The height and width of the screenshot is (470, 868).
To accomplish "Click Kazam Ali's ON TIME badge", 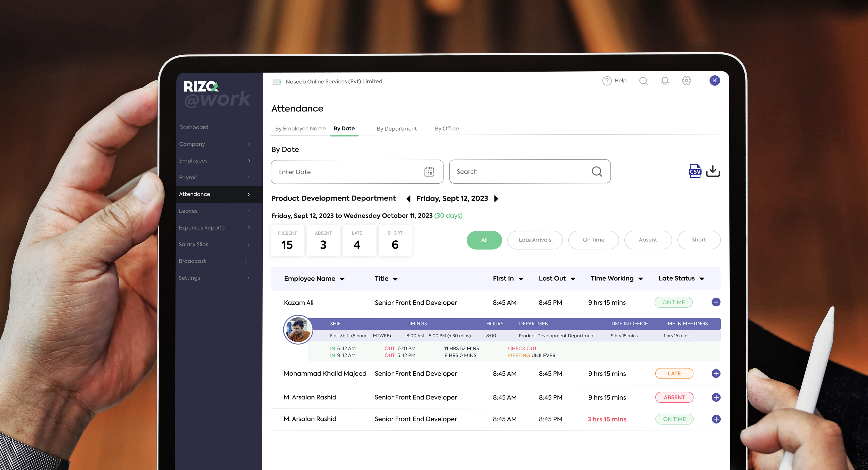I will coord(673,302).
